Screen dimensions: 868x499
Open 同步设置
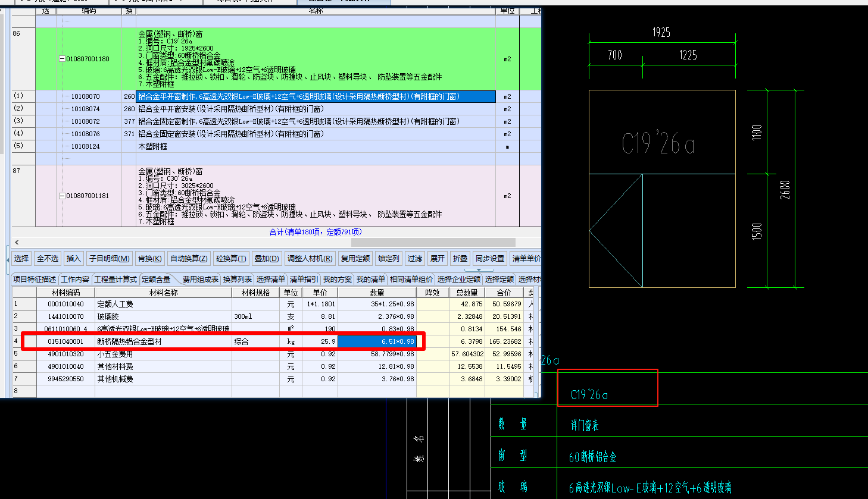[490, 258]
